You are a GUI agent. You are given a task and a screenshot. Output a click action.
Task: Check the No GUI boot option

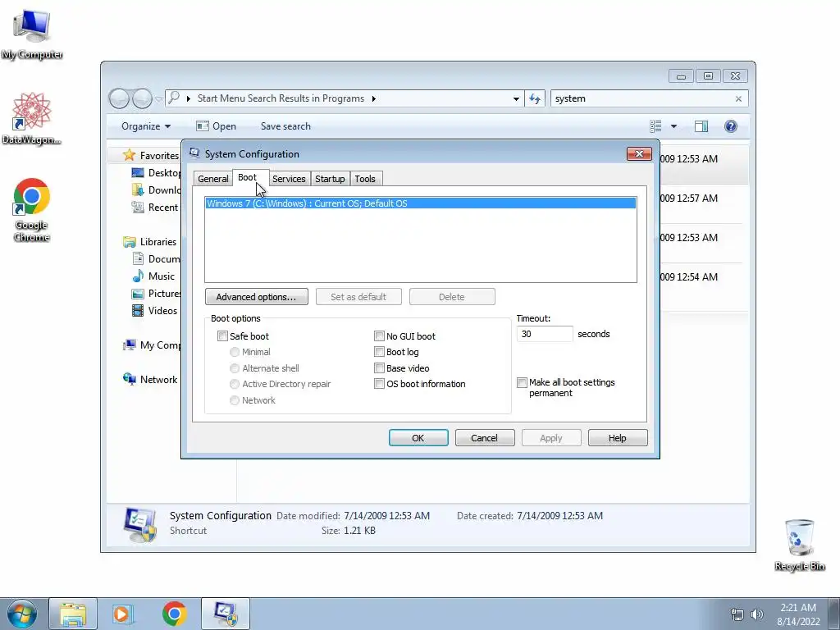tap(379, 336)
